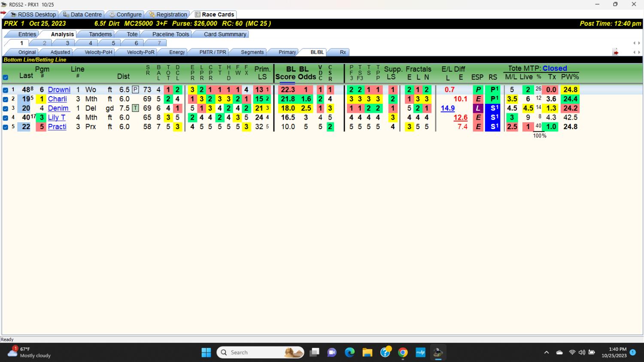Select race number 6 tab
Screen dimensions: 644x362
[136, 43]
